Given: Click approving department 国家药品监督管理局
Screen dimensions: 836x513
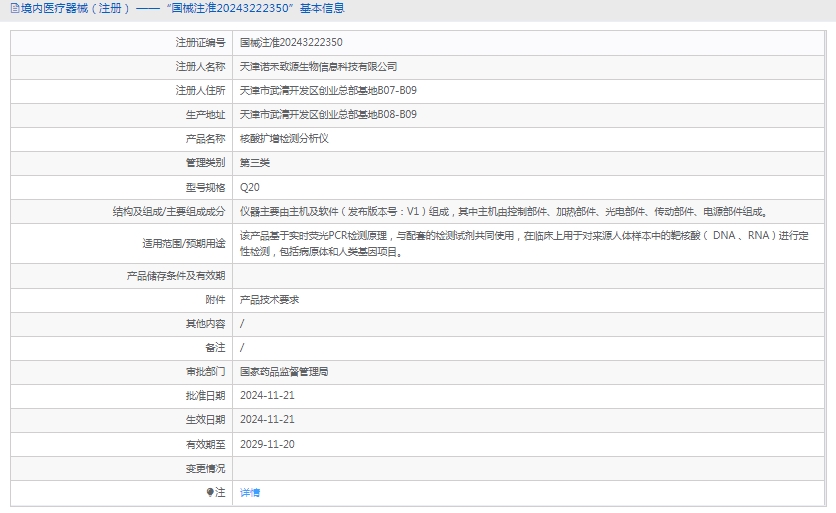Looking at the screenshot, I should click(284, 371).
